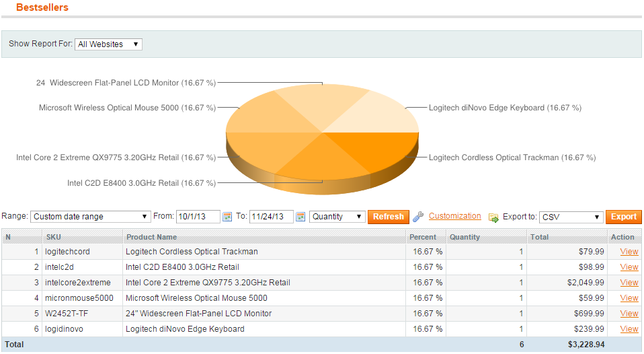Open the From date calendar picker icon
644x354 pixels.
pos(227,217)
